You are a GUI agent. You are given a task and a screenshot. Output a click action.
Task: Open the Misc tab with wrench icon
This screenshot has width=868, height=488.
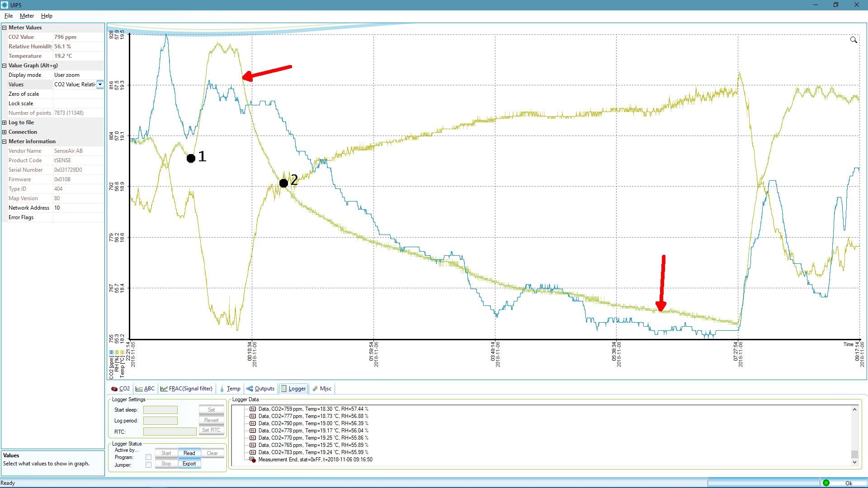coord(322,389)
